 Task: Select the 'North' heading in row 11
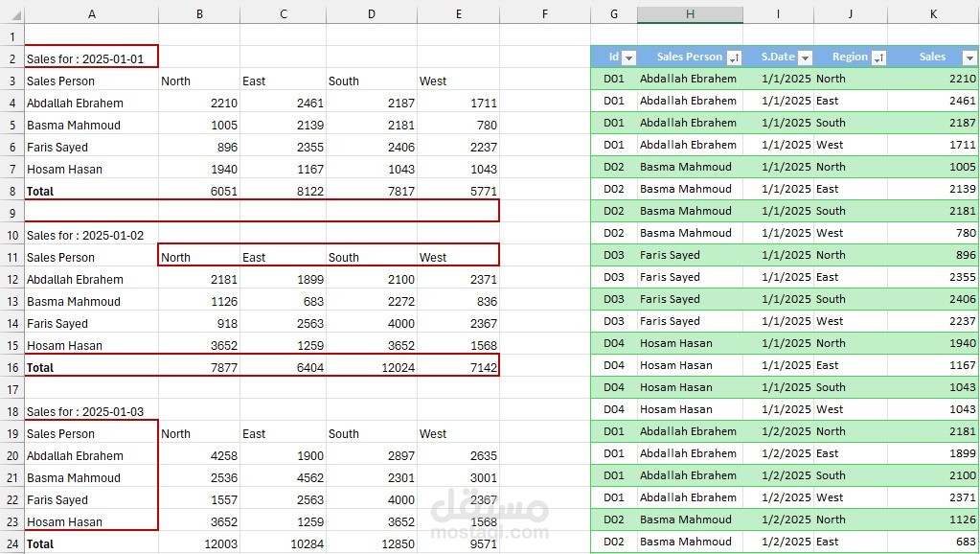175,258
